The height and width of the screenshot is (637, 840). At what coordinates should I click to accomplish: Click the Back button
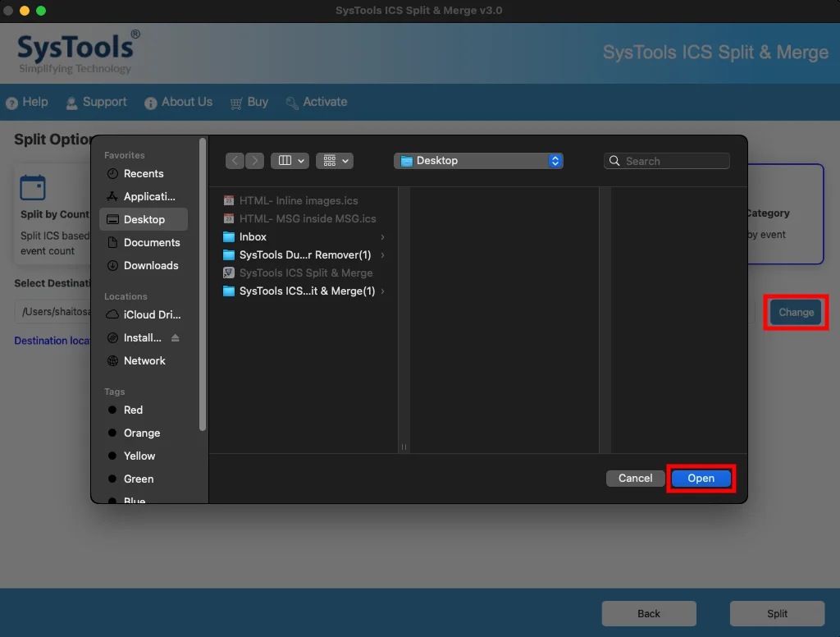(x=649, y=613)
